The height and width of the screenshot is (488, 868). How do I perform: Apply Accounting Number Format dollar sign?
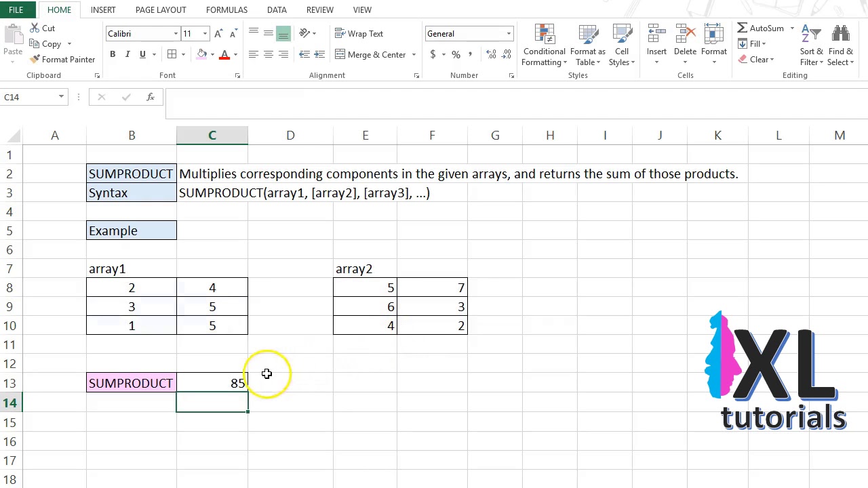pos(433,54)
